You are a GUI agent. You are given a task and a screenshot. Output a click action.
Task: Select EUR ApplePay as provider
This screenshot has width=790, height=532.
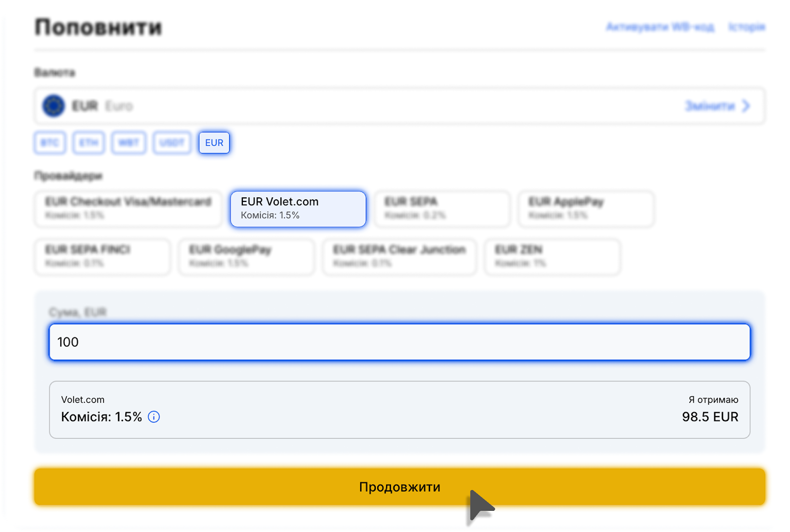point(586,209)
